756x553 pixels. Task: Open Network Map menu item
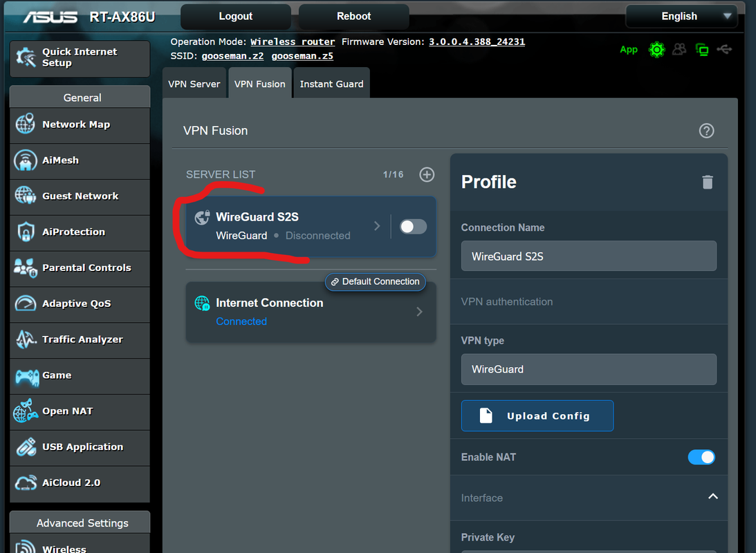click(x=80, y=124)
